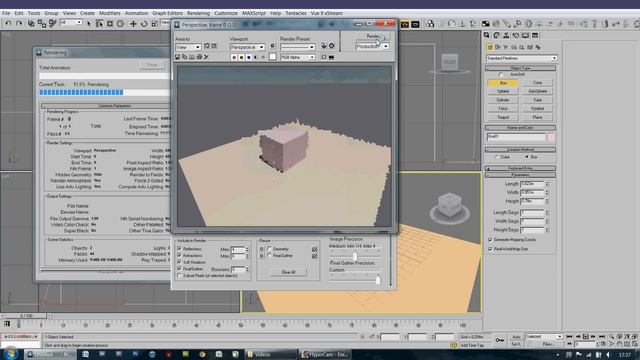
Task: Select the Cube creation method radio
Action: click(497, 157)
